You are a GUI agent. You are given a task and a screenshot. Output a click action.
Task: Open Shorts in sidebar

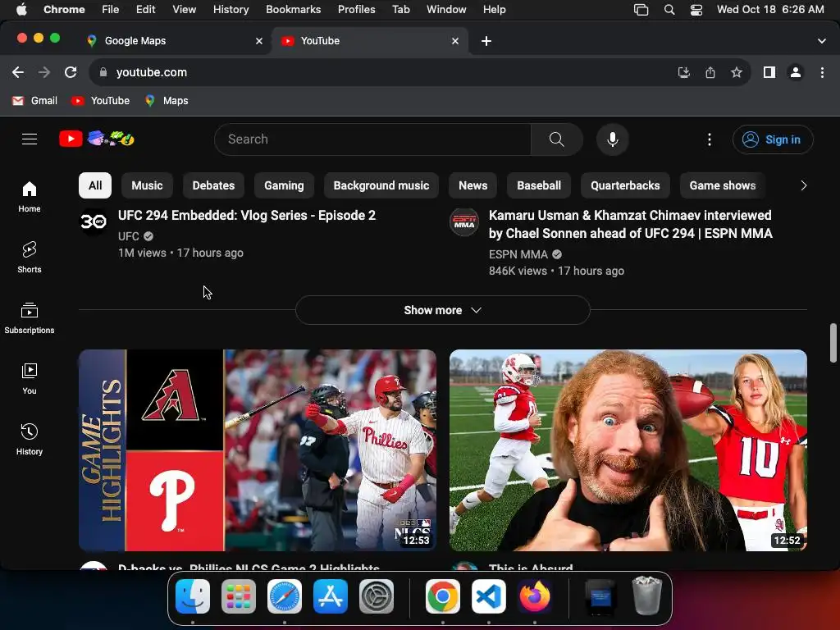(x=30, y=257)
